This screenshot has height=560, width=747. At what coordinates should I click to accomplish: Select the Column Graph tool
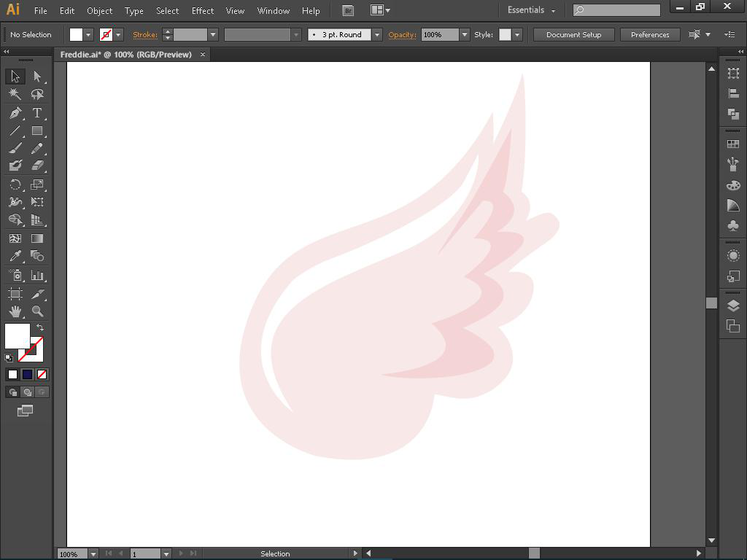(x=37, y=275)
